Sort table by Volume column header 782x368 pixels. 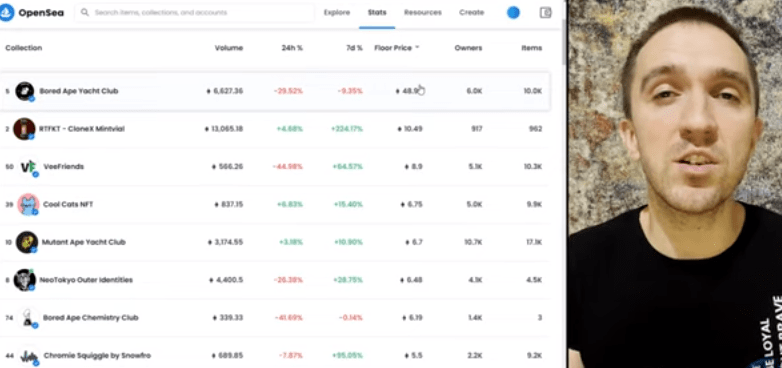point(229,48)
